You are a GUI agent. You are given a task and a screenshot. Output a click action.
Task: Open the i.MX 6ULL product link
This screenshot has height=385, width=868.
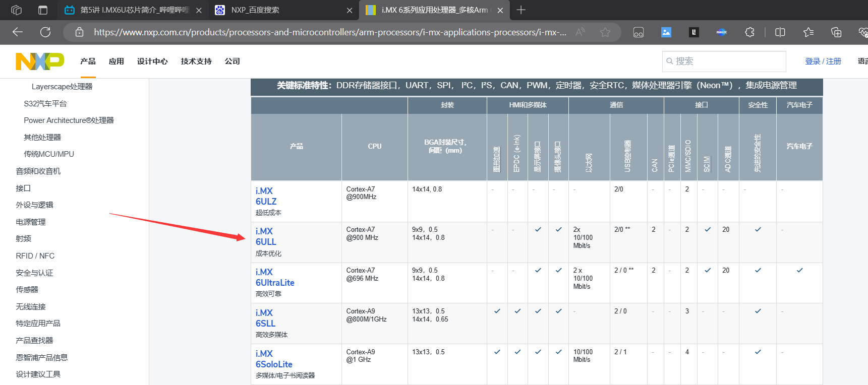266,236
